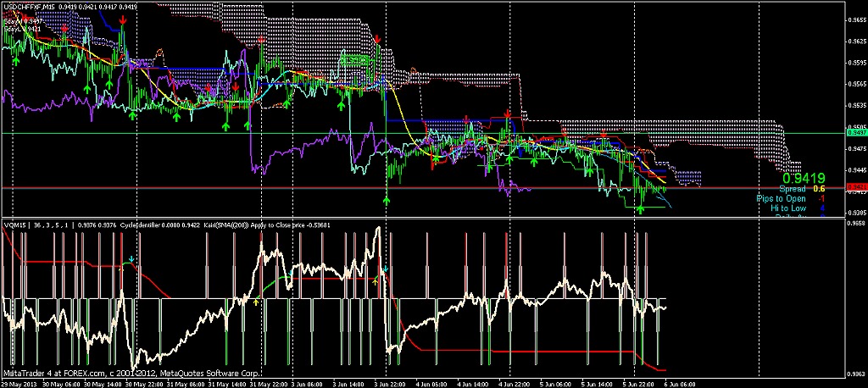Select the green up arrow beneath the latest price low
The height and width of the screenshot is (388, 868).
(641, 208)
